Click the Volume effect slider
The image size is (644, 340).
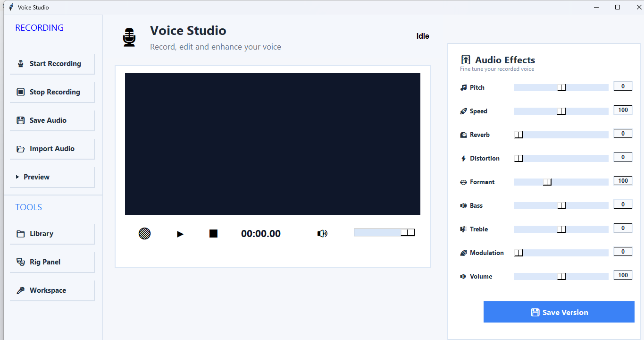[x=561, y=276]
